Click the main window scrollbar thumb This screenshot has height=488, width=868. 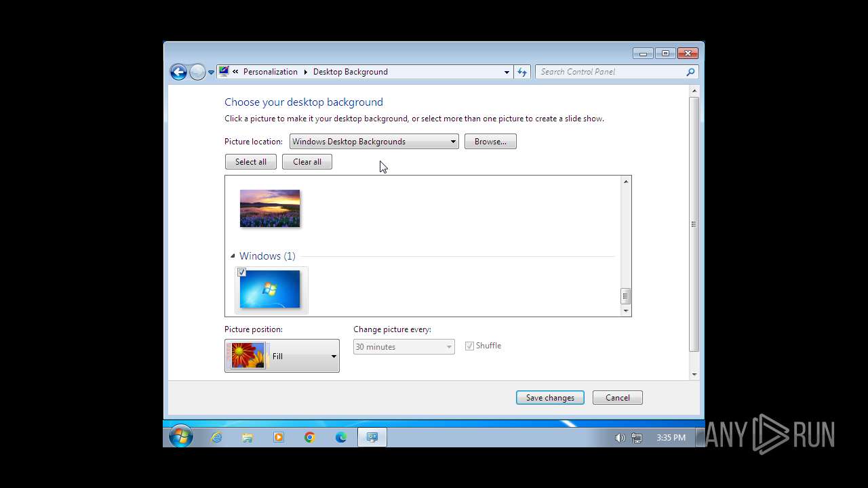tap(694, 224)
